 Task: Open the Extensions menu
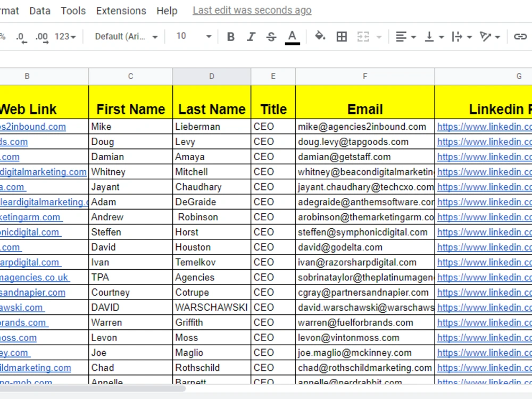click(x=121, y=11)
